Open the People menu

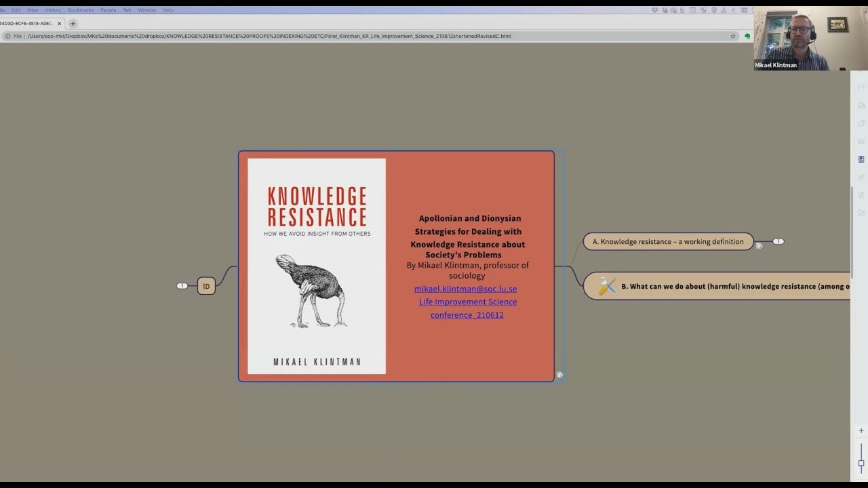click(x=108, y=10)
